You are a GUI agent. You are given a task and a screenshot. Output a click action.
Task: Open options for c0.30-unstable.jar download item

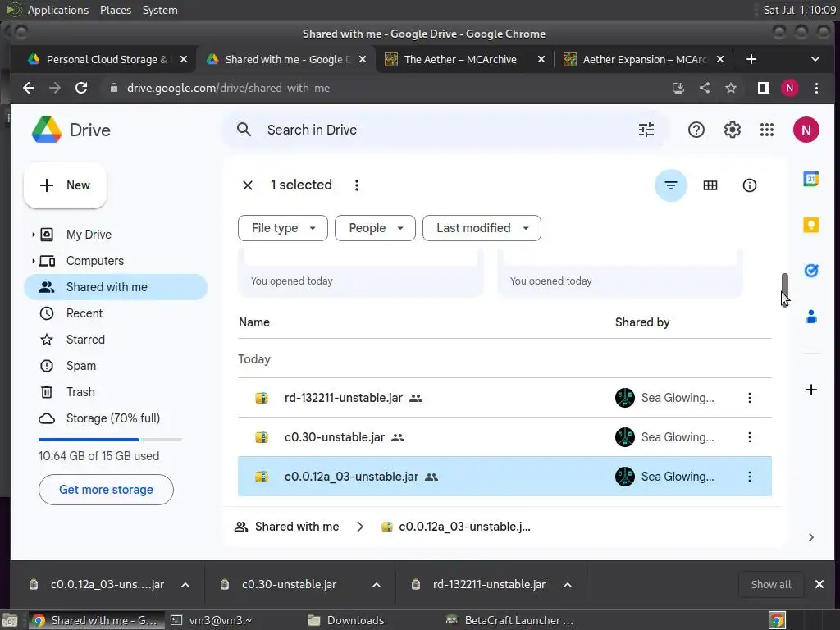point(377,585)
